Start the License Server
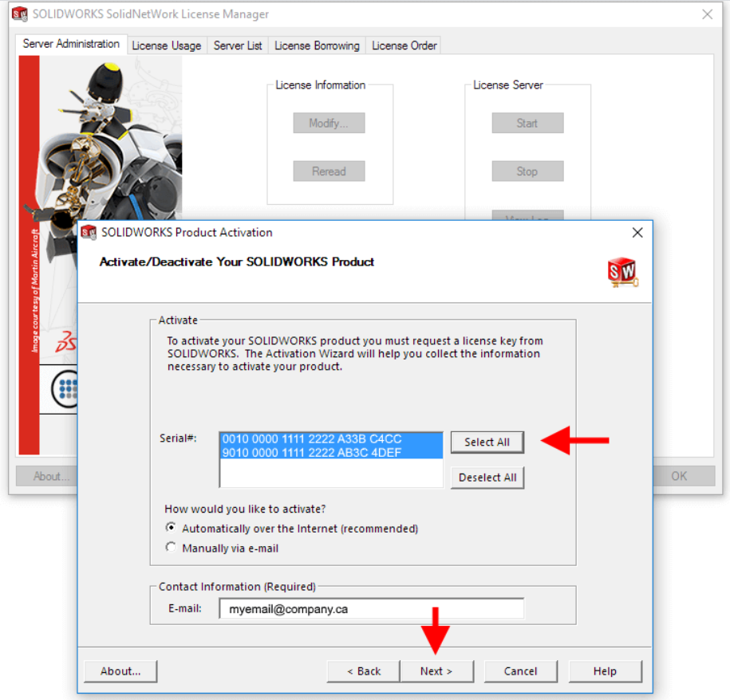Image resolution: width=730 pixels, height=700 pixels. coord(527,123)
